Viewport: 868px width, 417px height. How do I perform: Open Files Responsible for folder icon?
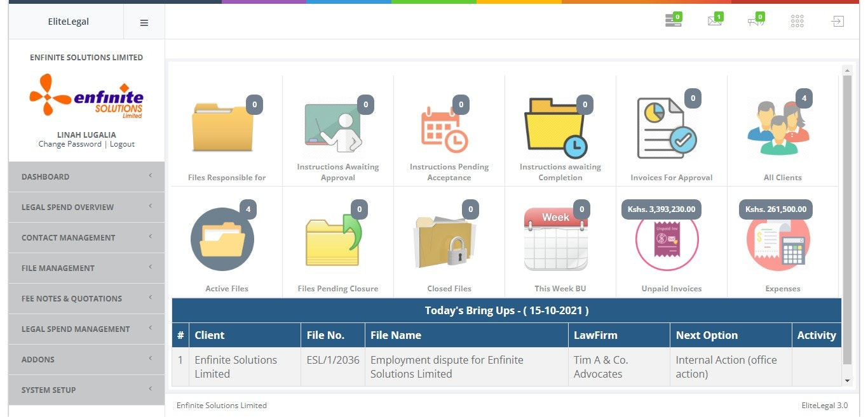222,128
